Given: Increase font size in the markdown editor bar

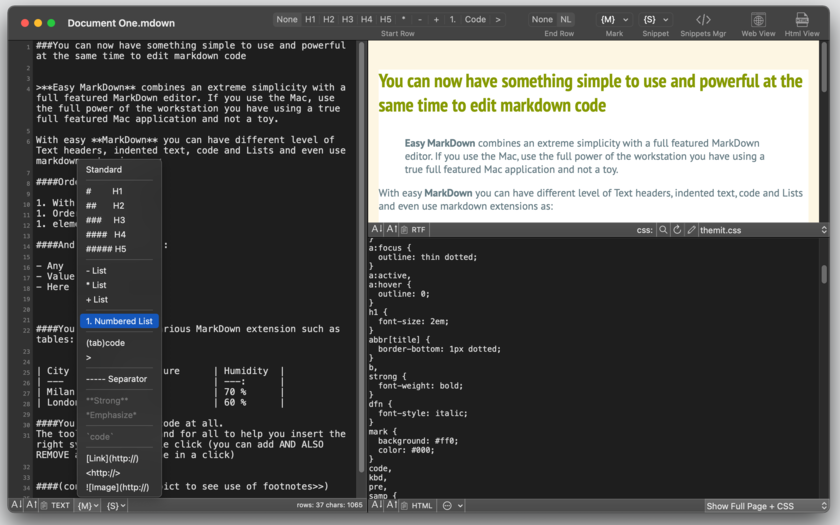Looking at the screenshot, I should (32, 505).
